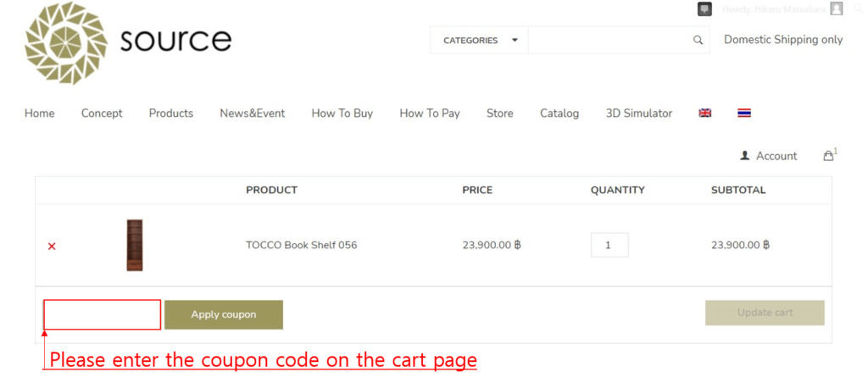Expand the Categories dropdown

coord(479,40)
